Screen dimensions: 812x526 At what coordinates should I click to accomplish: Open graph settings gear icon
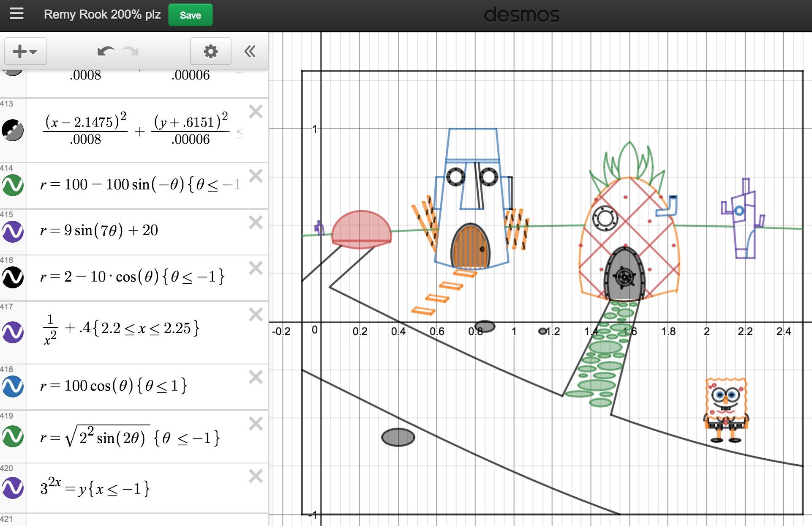(x=210, y=52)
